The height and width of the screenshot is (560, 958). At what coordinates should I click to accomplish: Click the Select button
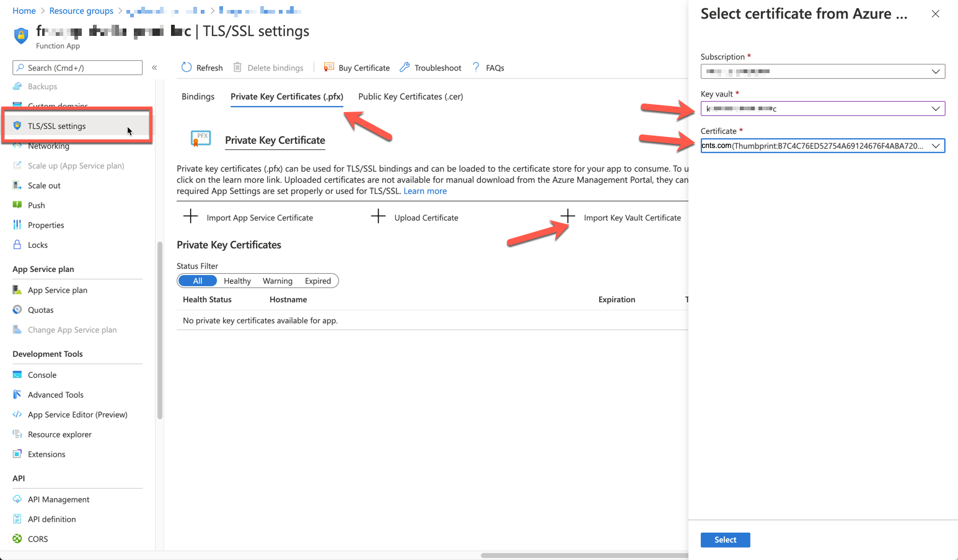coord(725,540)
